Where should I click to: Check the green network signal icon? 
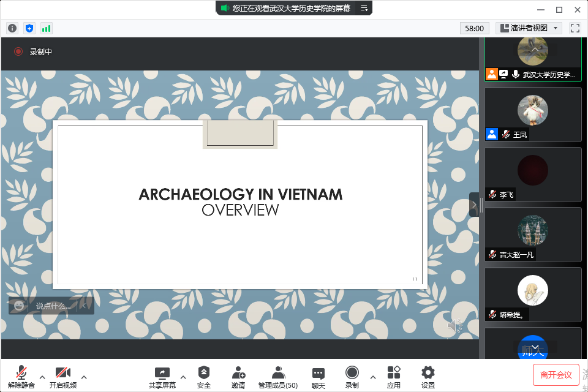tap(47, 28)
